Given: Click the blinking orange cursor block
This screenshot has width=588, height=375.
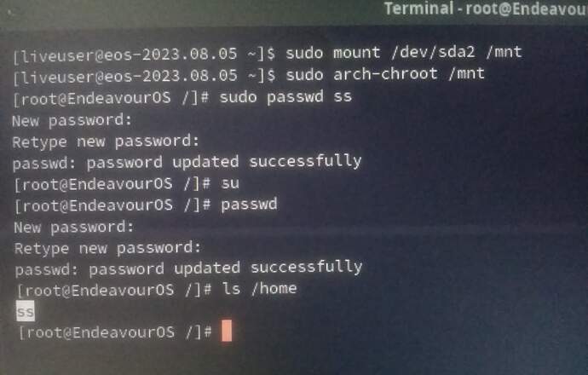Looking at the screenshot, I should [x=227, y=331].
